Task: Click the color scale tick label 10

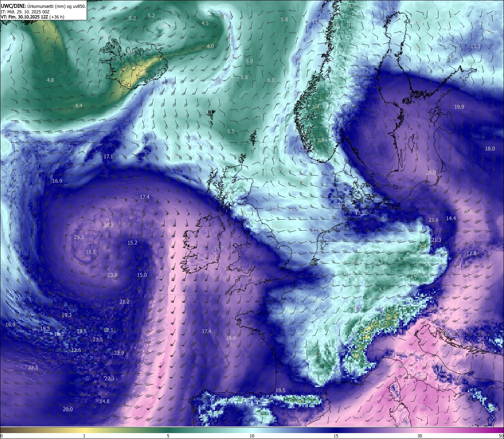Action: click(x=252, y=436)
